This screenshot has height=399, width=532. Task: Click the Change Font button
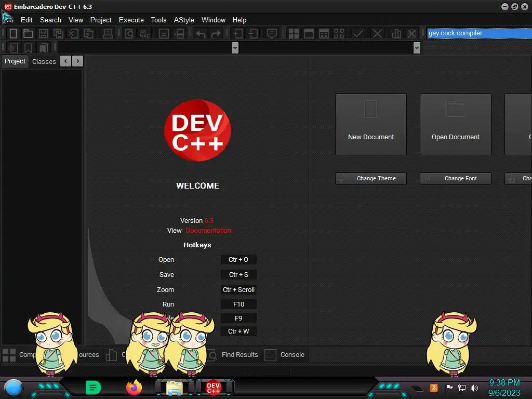click(455, 179)
